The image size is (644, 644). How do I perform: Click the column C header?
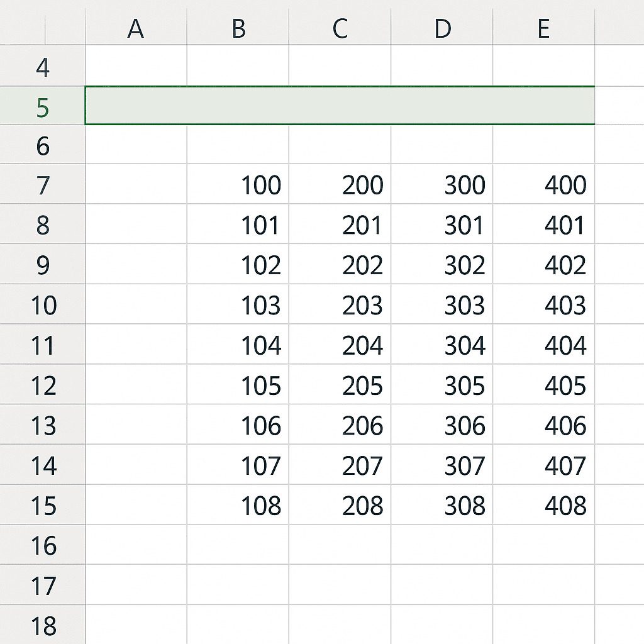pyautogui.click(x=340, y=28)
